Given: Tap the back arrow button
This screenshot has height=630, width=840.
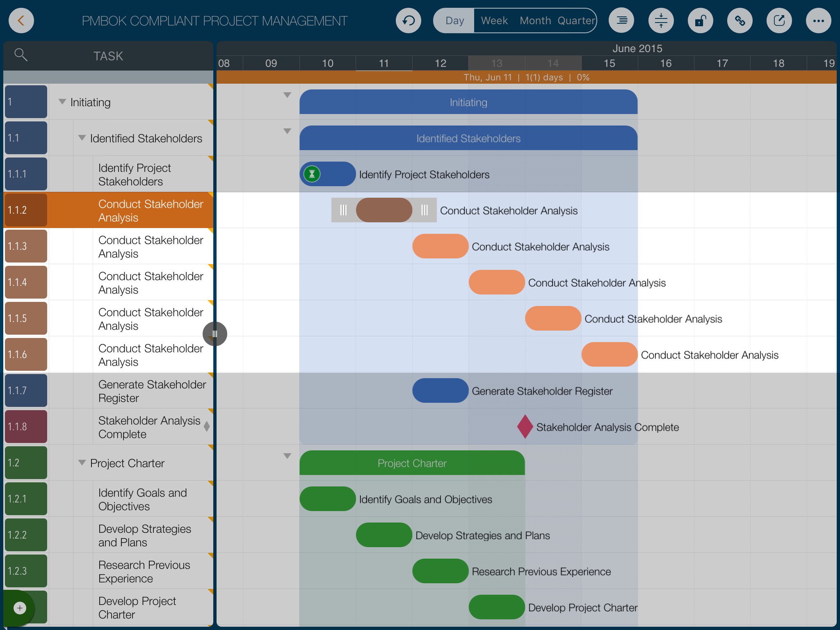Looking at the screenshot, I should tap(21, 21).
